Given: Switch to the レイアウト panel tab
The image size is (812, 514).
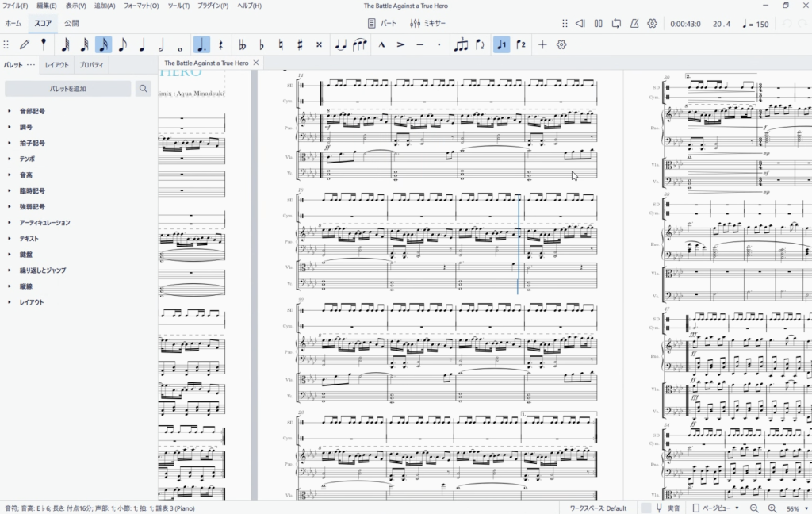Looking at the screenshot, I should pyautogui.click(x=56, y=65).
